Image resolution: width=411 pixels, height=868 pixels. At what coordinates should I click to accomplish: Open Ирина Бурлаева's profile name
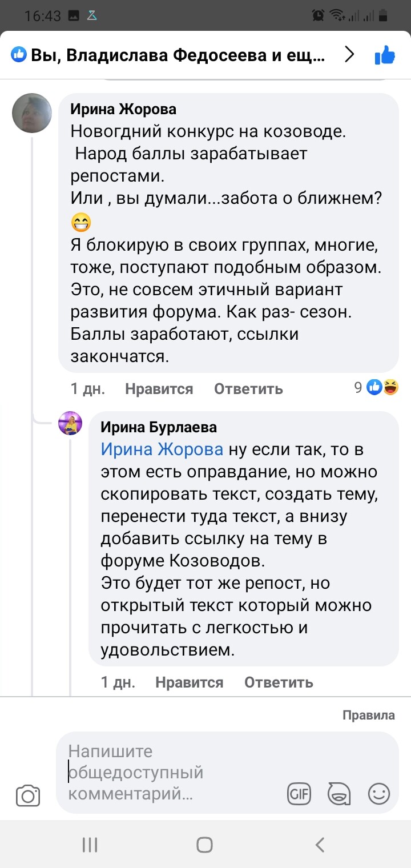click(x=159, y=427)
